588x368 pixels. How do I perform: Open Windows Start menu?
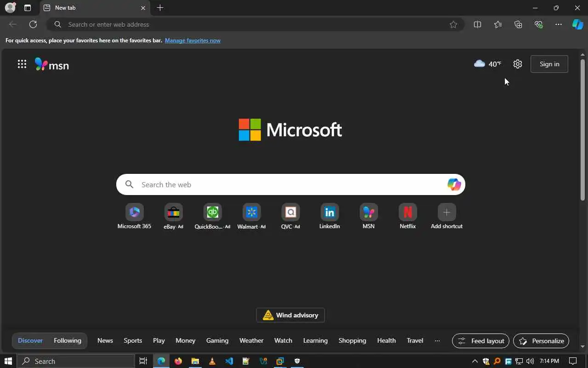8,361
